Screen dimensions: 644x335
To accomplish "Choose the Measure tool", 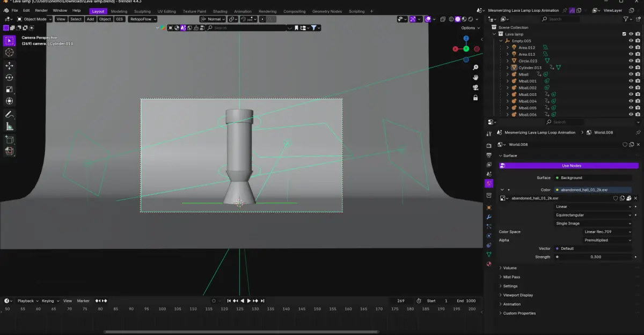I will (x=9, y=126).
